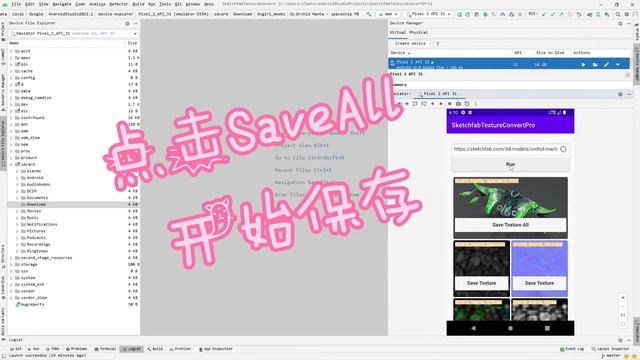Viewport: 640px width, 360px height.
Task: Open emulator toolbar more options
Action: [x=476, y=104]
